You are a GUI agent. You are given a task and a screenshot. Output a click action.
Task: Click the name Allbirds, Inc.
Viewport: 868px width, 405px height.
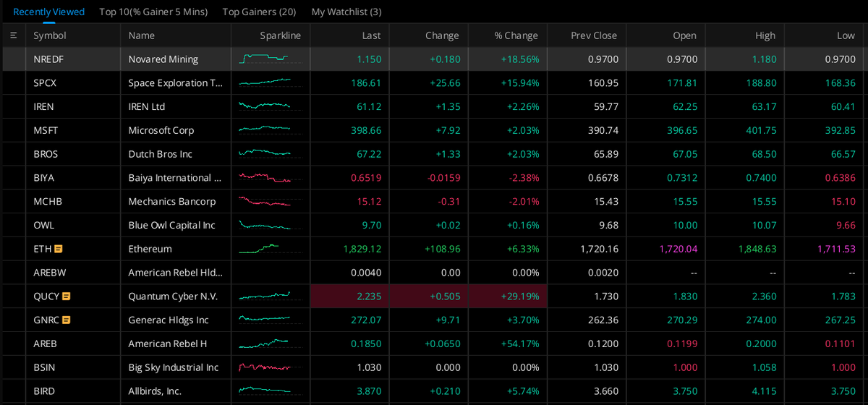pyautogui.click(x=155, y=391)
